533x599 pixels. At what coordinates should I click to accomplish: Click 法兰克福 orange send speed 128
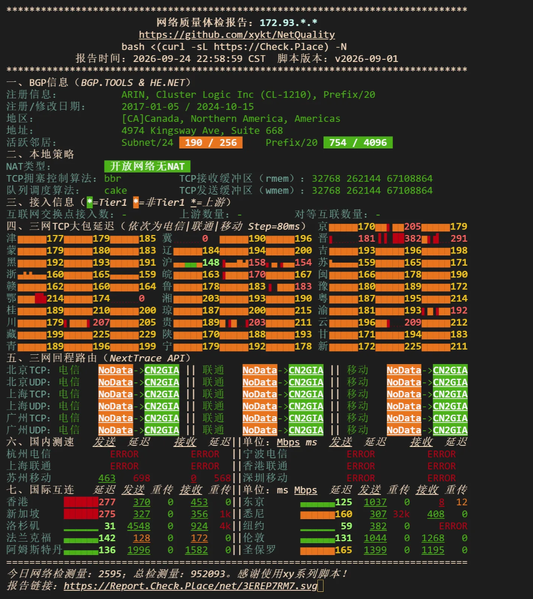[x=141, y=538]
